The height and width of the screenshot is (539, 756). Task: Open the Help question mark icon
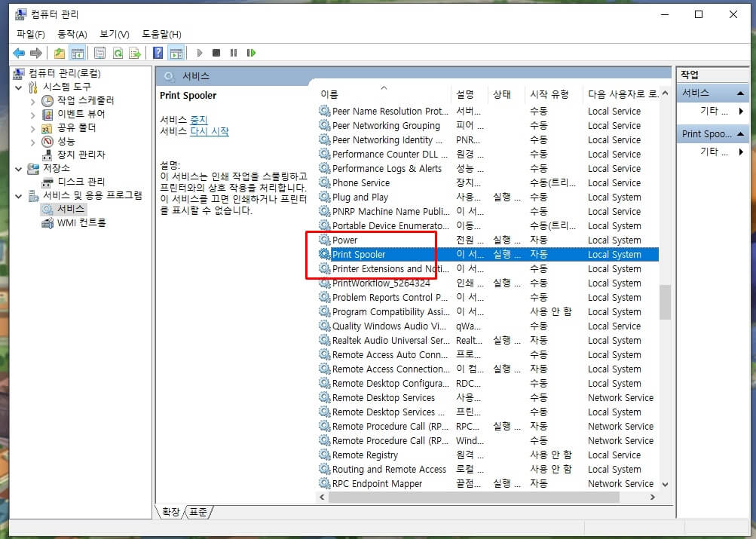pyautogui.click(x=158, y=53)
